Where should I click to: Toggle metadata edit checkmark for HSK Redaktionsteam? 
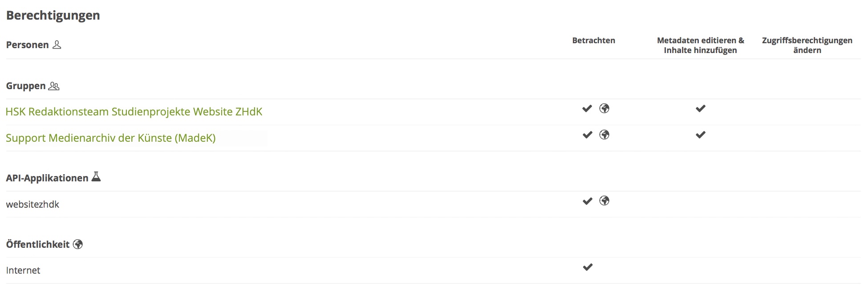click(700, 108)
